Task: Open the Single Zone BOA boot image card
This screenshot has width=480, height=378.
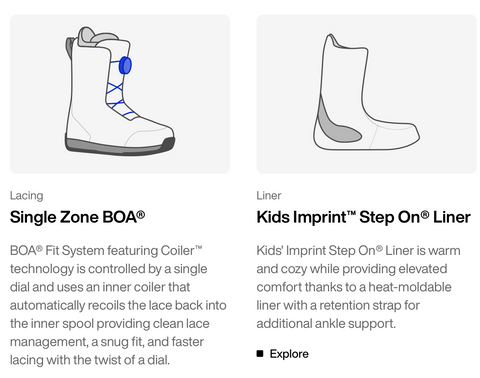Action: coord(120,94)
